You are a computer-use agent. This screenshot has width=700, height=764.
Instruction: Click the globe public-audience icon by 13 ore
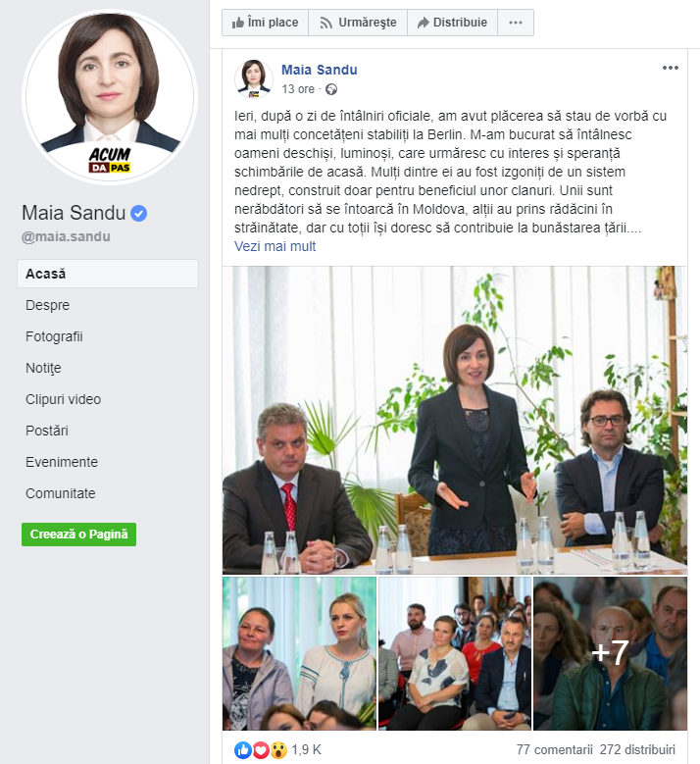point(331,89)
